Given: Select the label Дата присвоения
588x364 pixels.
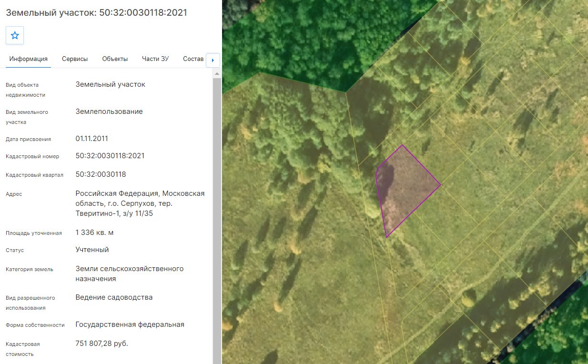Looking at the screenshot, I should click(x=28, y=139).
